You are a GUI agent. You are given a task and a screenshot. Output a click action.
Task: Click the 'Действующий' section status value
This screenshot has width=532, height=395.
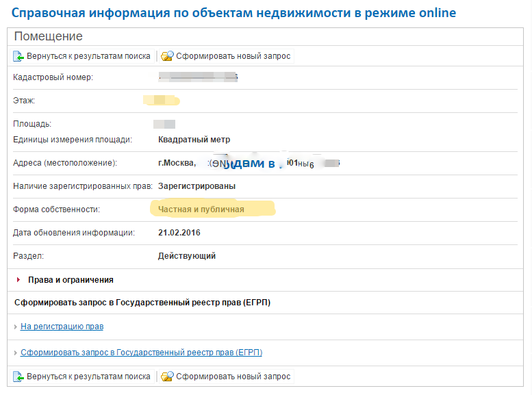[x=187, y=256]
